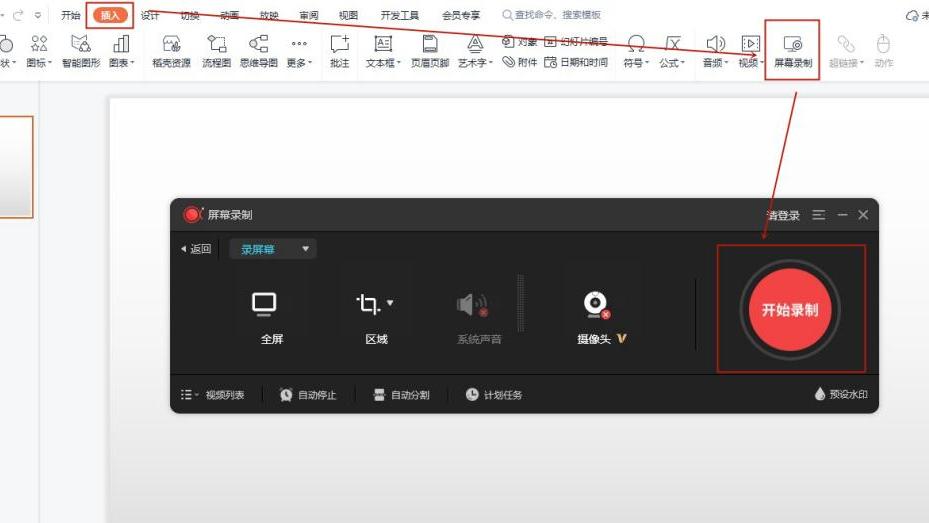This screenshot has width=929, height=523.
Task: Open the 艺术字 word art dropdown
Action: (x=475, y=51)
